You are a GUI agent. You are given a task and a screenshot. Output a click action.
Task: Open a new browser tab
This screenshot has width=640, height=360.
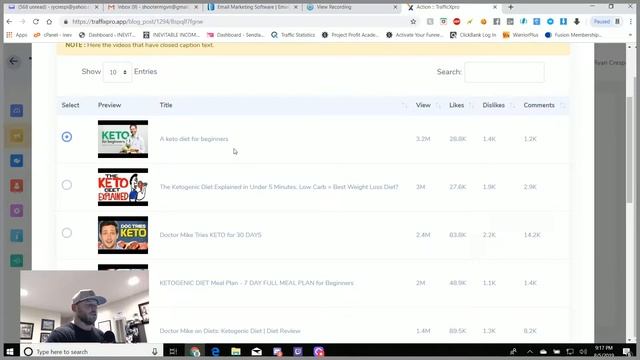pyautogui.click(x=511, y=7)
